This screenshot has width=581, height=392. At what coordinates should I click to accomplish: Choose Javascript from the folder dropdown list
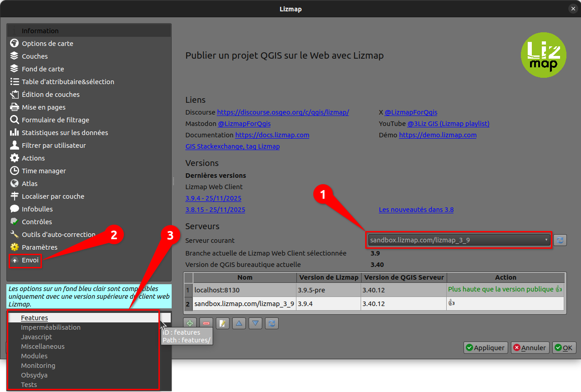tap(36, 337)
